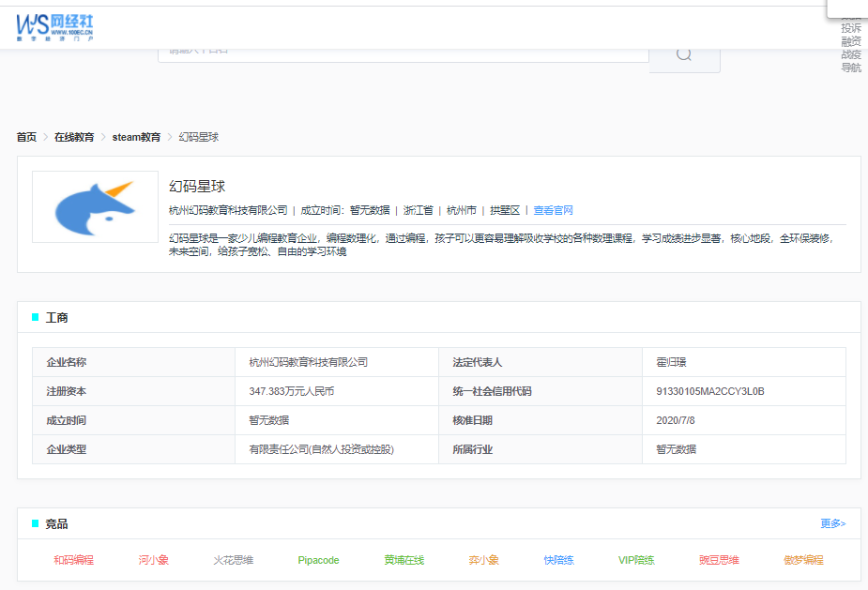Open competitor VIP陪练
Image resolution: width=868 pixels, height=590 pixels.
(636, 560)
